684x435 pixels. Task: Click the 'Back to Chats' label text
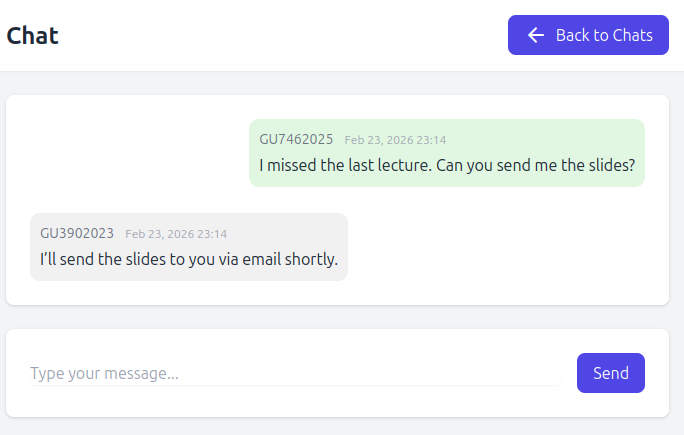[604, 35]
